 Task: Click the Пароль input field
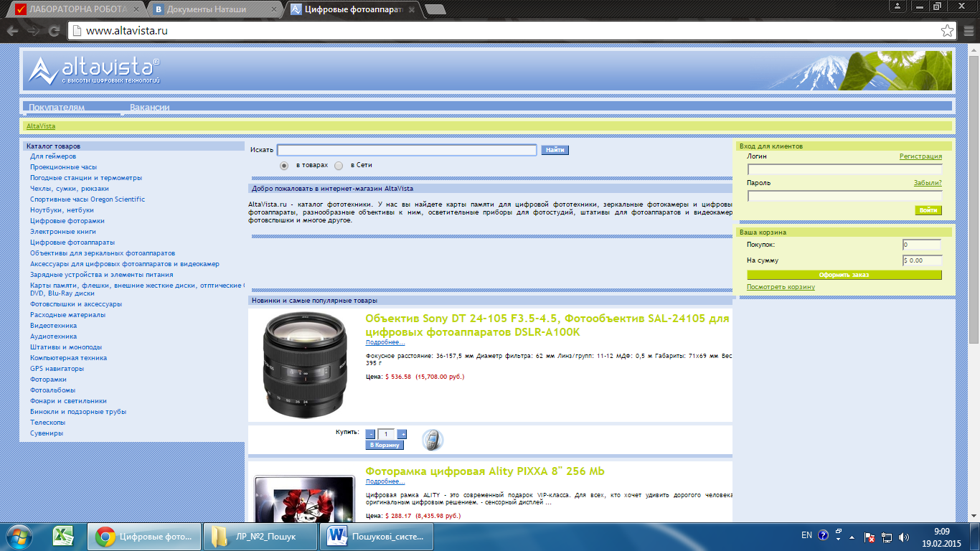[844, 196]
